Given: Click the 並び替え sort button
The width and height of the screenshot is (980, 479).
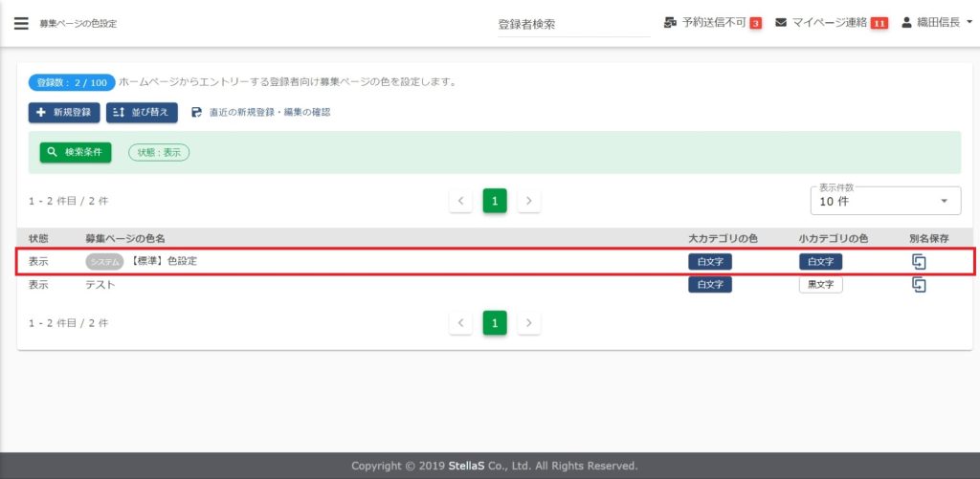Looking at the screenshot, I should pos(142,113).
